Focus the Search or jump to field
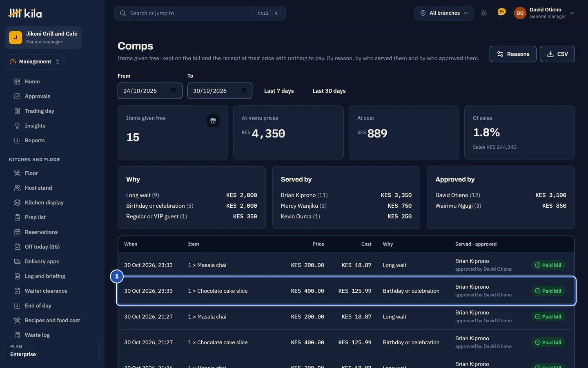Screen dimensions: 588x368 point(200,13)
